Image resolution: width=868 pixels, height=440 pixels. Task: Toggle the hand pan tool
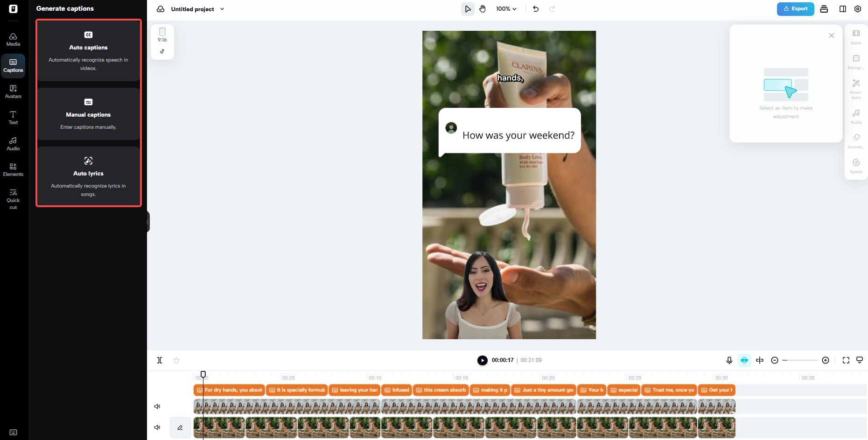pos(483,8)
